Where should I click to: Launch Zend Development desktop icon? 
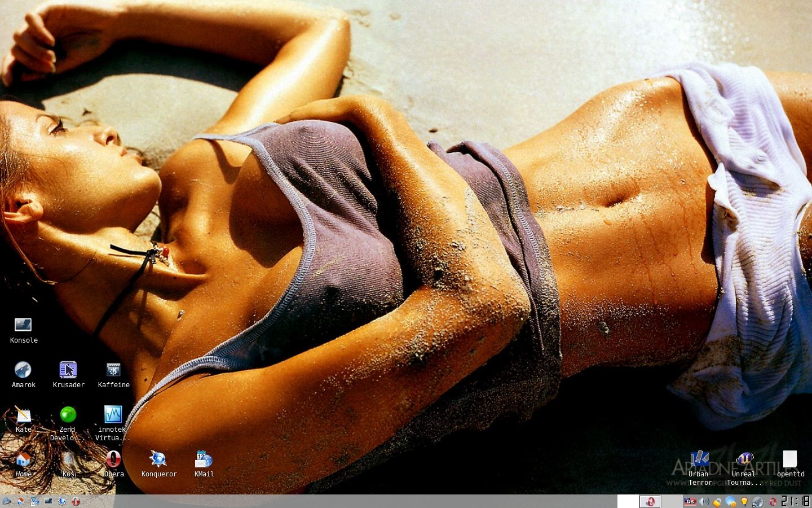click(x=68, y=423)
